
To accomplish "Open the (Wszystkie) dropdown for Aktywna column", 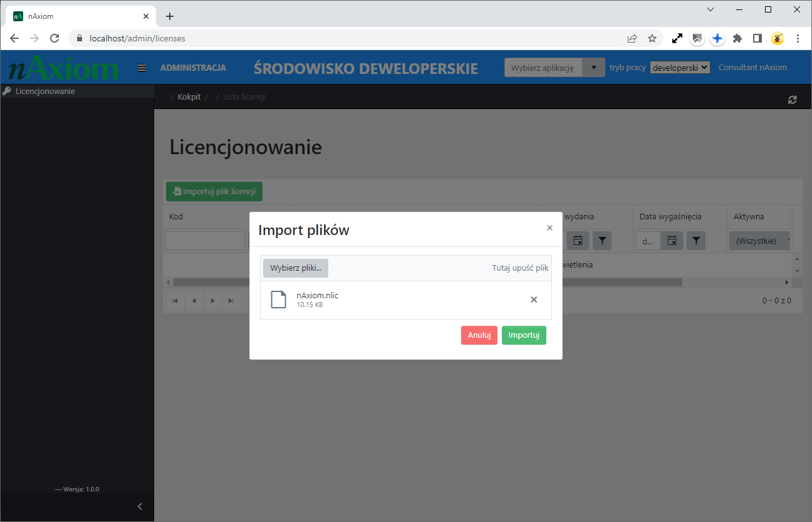I will 759,240.
